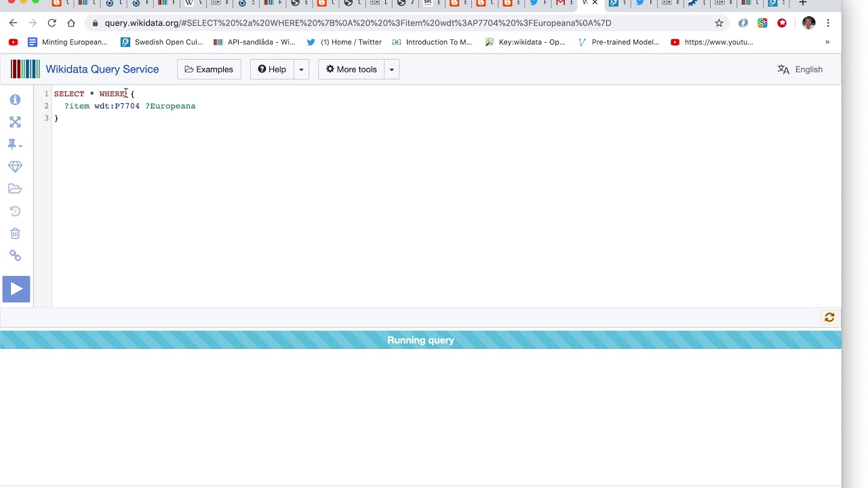Open Minting European... bookmark
868x488 pixels.
pyautogui.click(x=68, y=42)
